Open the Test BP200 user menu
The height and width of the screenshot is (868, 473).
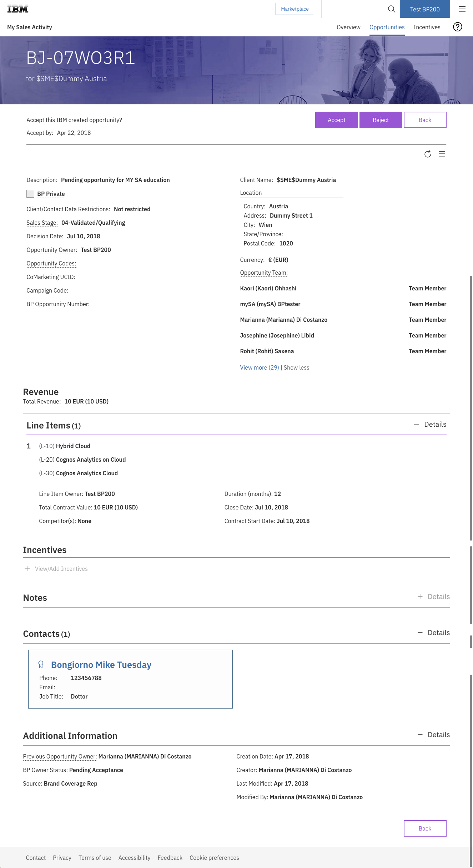click(425, 9)
